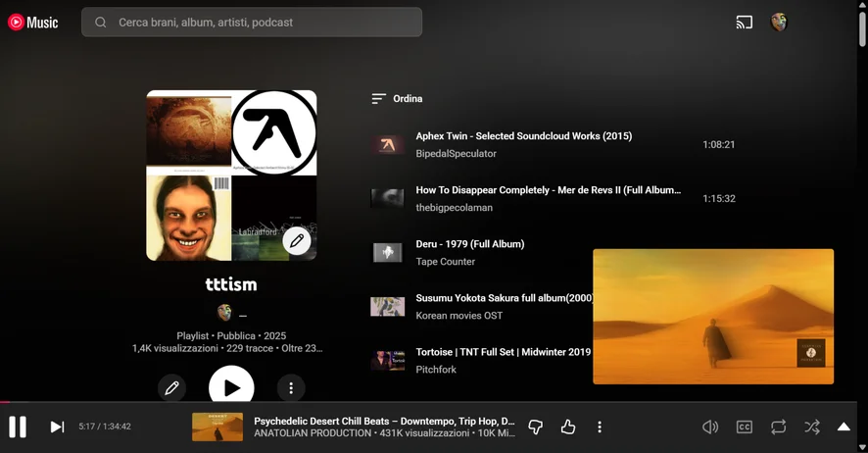
Task: Play the tttism playlist with big play button
Action: (231, 387)
